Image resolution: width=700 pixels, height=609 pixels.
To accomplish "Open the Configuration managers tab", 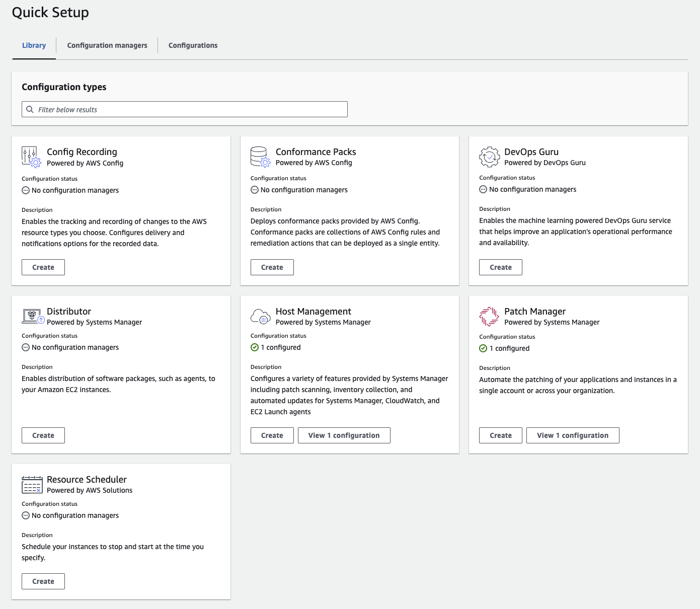I will pyautogui.click(x=107, y=45).
